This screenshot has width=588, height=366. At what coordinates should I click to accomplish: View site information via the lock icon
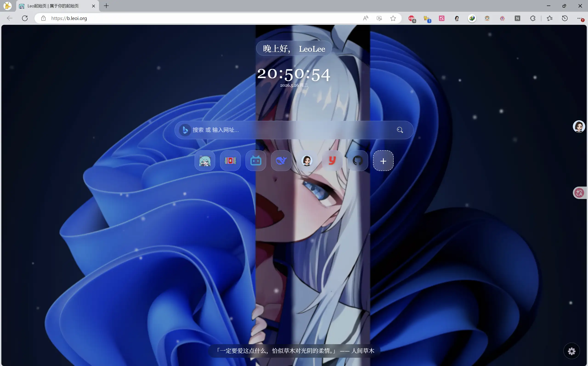pos(43,18)
